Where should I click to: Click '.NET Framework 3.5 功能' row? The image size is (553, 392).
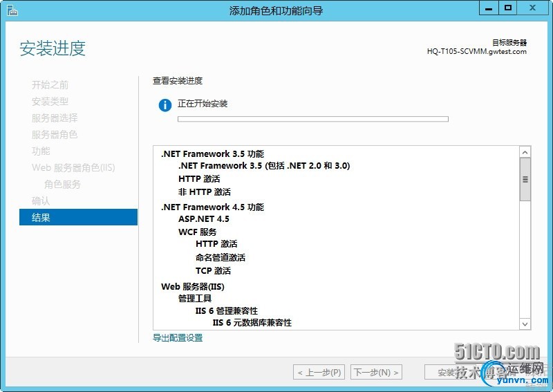tap(212, 154)
